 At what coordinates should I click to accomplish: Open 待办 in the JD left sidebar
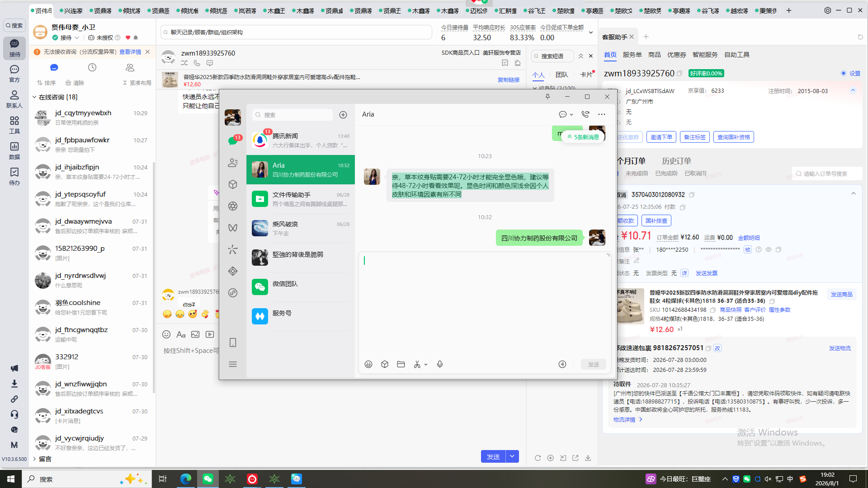point(14,177)
